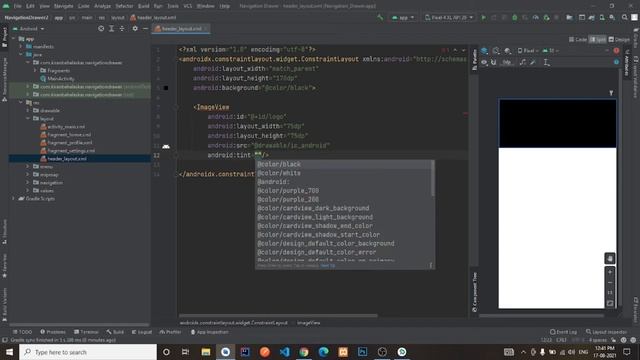The width and height of the screenshot is (640, 360).
Task: Expand the manifests folder in project tree
Action: 21,47
